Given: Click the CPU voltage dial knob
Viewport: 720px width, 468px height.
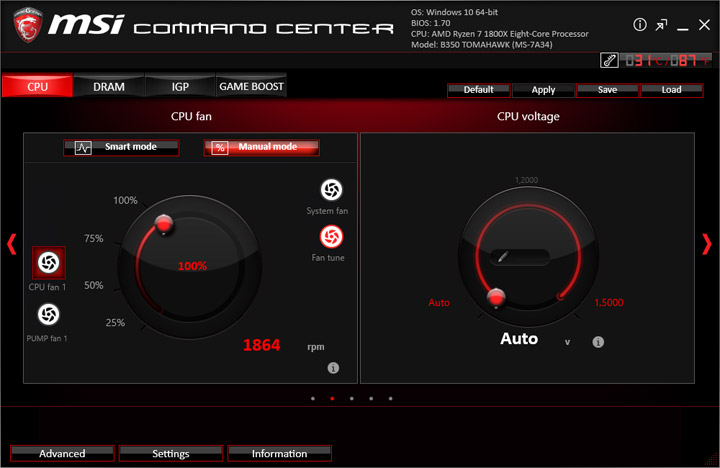Looking at the screenshot, I should tap(496, 298).
